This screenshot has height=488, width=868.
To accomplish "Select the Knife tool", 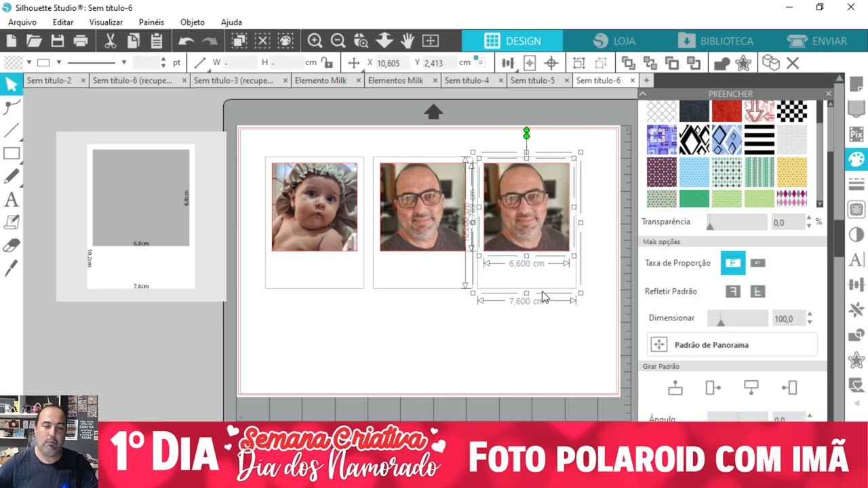I will pos(11,268).
